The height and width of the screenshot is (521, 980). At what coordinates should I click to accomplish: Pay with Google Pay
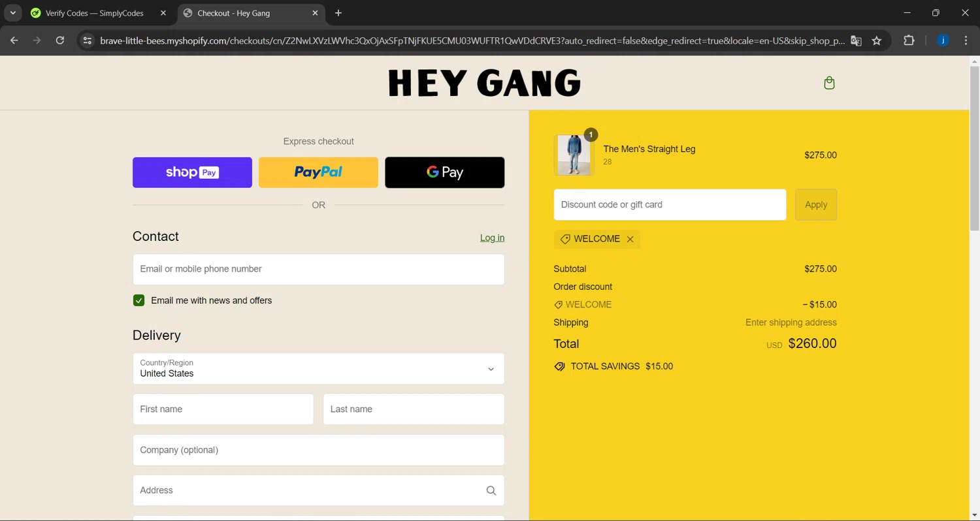[x=445, y=172]
